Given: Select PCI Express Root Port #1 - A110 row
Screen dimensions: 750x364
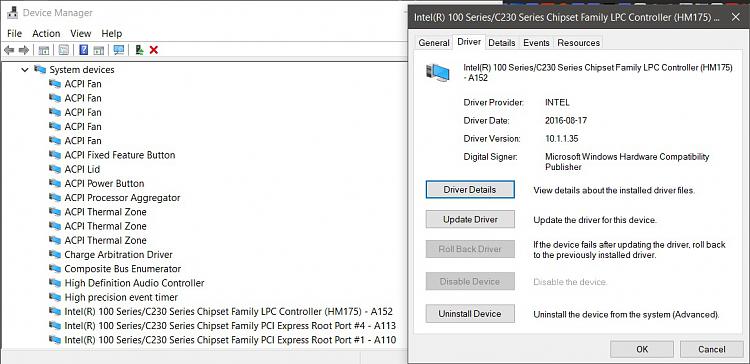Looking at the screenshot, I should coord(230,340).
